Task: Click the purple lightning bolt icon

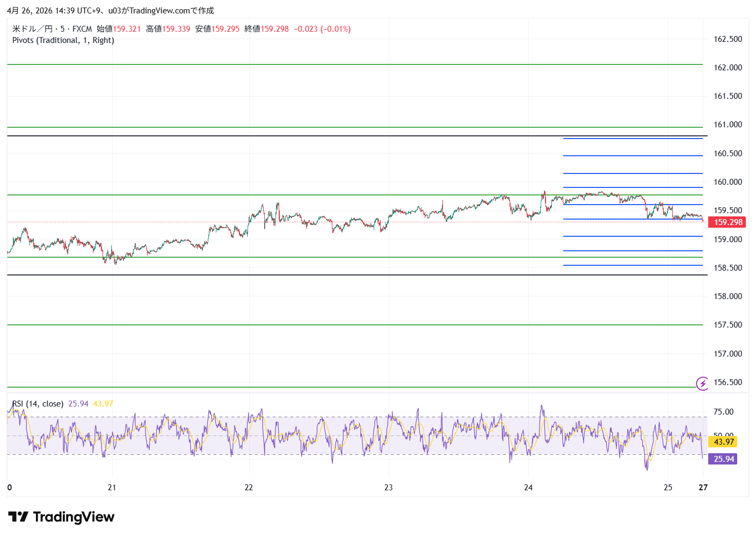Action: (702, 383)
